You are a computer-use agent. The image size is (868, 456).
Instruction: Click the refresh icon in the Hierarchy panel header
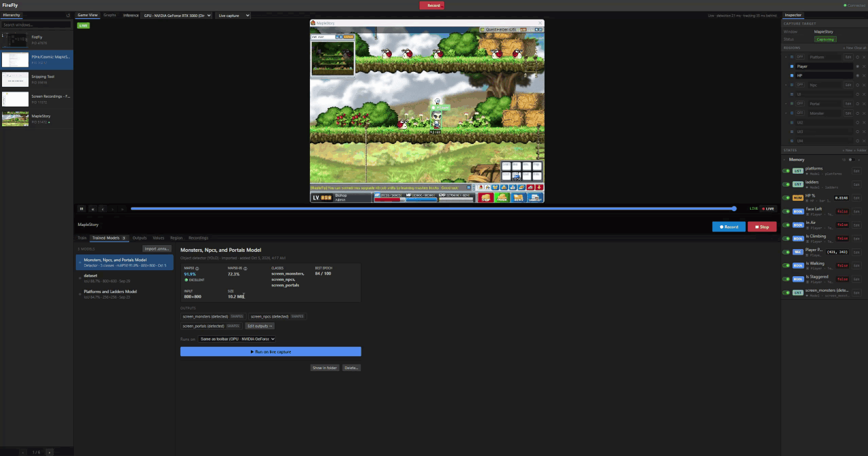(68, 15)
